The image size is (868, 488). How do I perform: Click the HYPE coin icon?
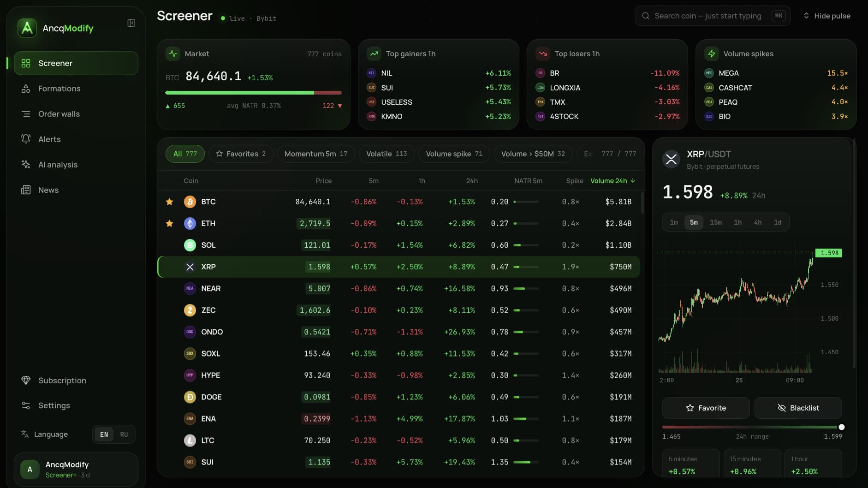pos(190,375)
